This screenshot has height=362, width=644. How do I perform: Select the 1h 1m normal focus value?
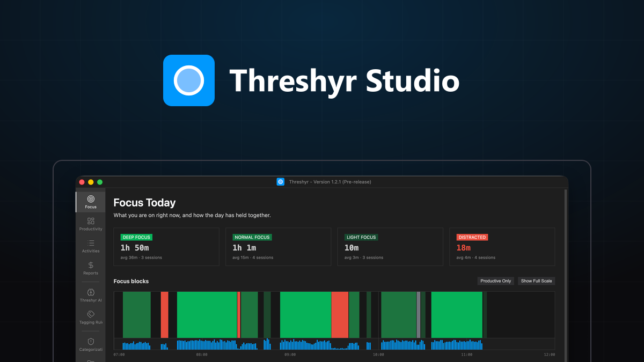coord(244,248)
